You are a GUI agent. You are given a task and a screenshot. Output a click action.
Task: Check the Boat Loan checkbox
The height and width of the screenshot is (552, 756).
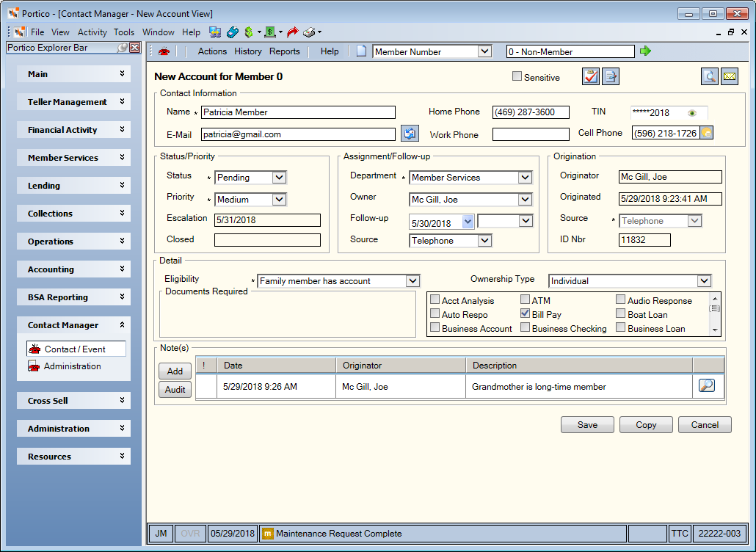620,313
